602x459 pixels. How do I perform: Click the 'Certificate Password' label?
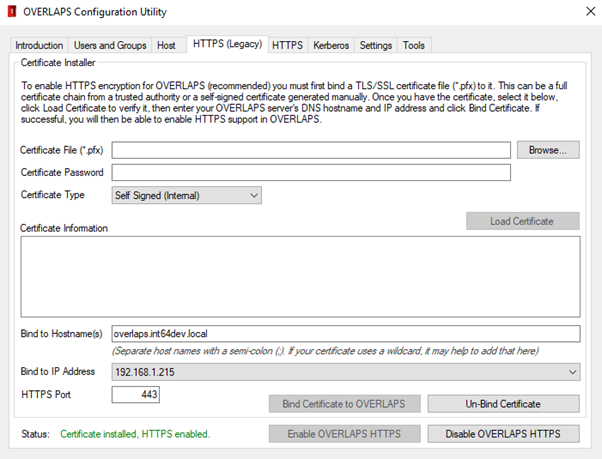click(x=62, y=172)
